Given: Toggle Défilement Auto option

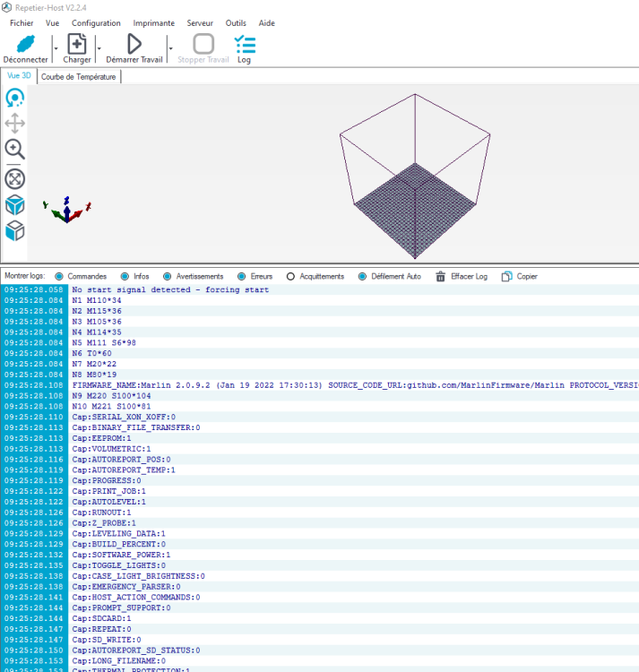Looking at the screenshot, I should tap(363, 277).
